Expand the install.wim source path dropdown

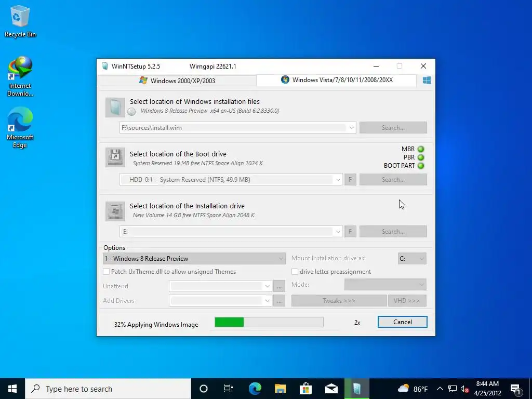(352, 128)
